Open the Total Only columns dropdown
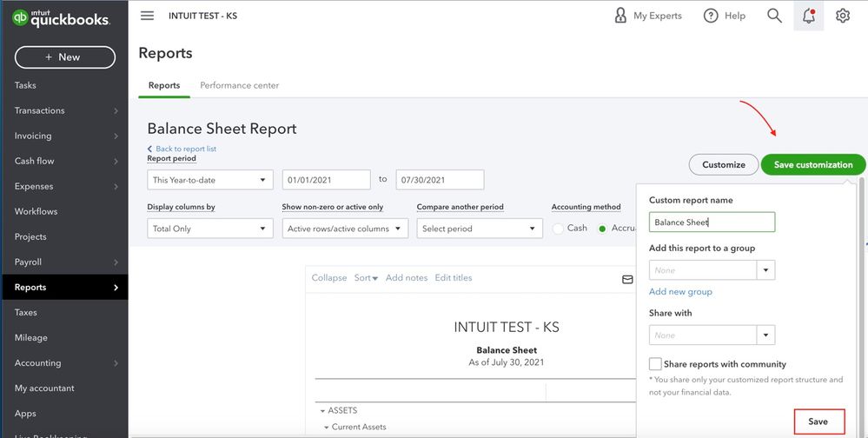The height and width of the screenshot is (438, 868). click(209, 229)
